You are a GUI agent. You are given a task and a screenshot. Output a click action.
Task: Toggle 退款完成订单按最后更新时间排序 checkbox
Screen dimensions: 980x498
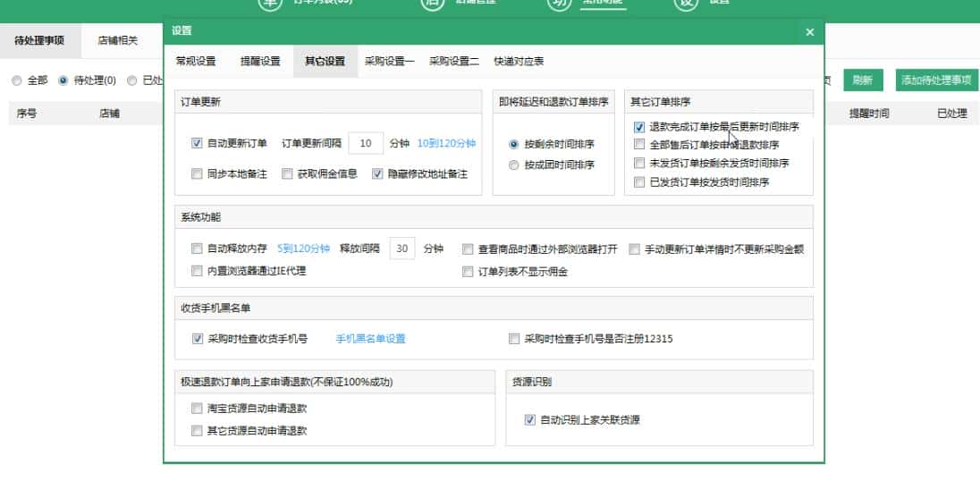pyautogui.click(x=639, y=128)
